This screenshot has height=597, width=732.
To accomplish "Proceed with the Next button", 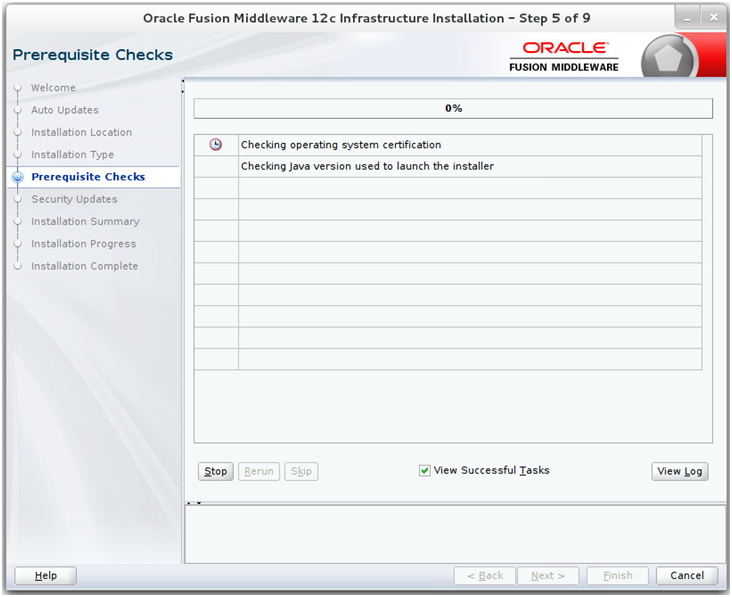I will coord(548,576).
